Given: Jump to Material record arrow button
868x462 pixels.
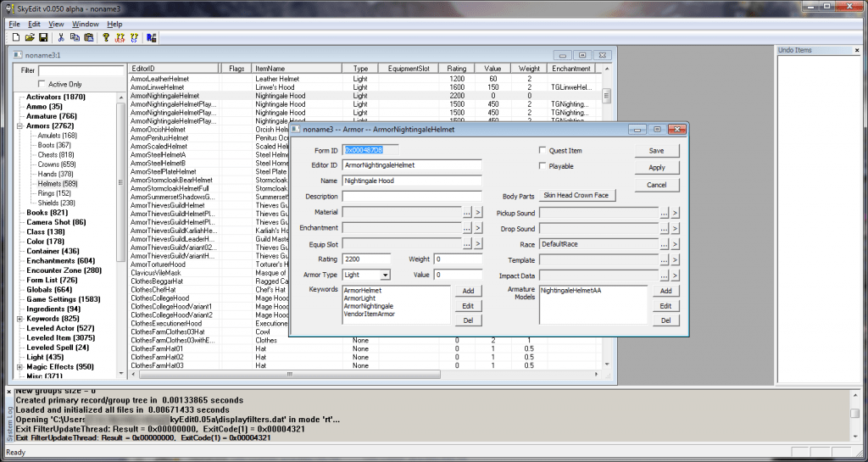Looking at the screenshot, I should (x=478, y=212).
